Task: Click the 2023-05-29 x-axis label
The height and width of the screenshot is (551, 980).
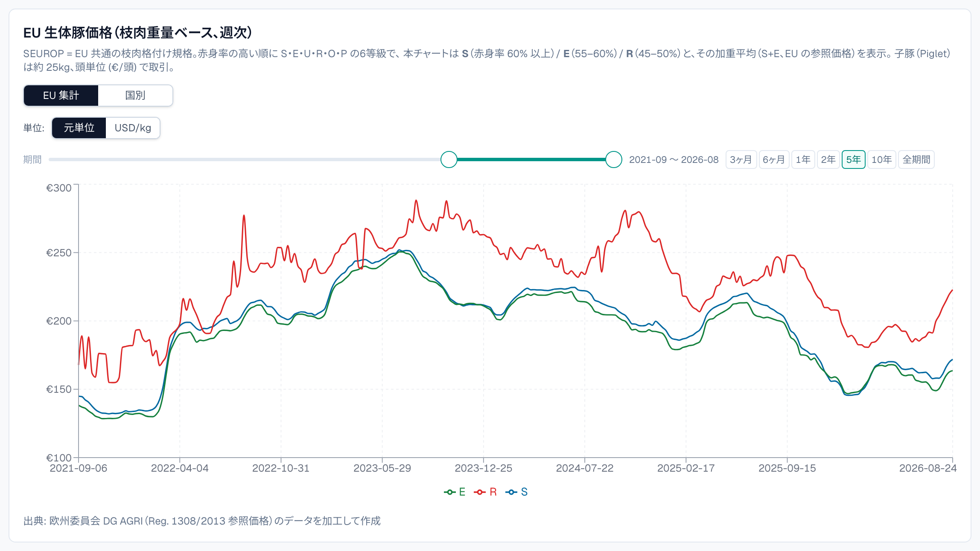Action: (382, 468)
